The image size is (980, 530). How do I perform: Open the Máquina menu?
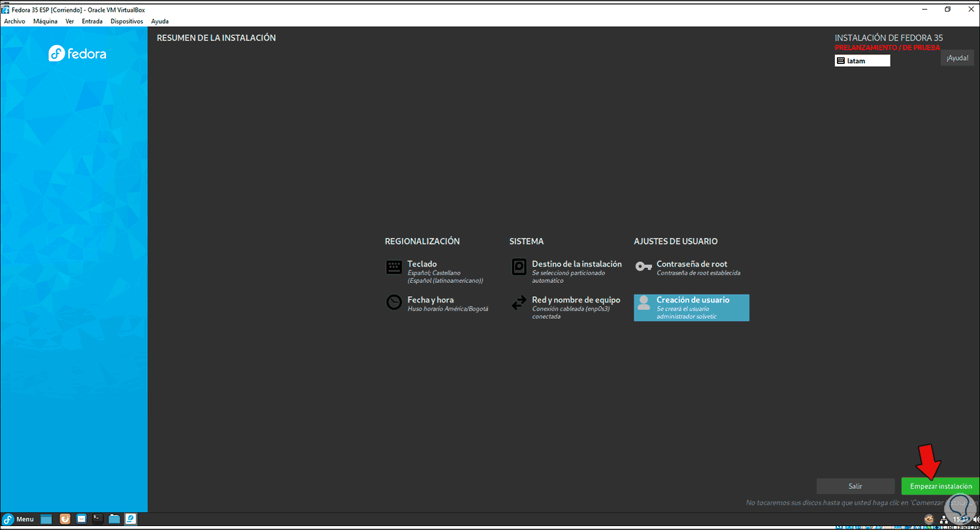pyautogui.click(x=45, y=21)
